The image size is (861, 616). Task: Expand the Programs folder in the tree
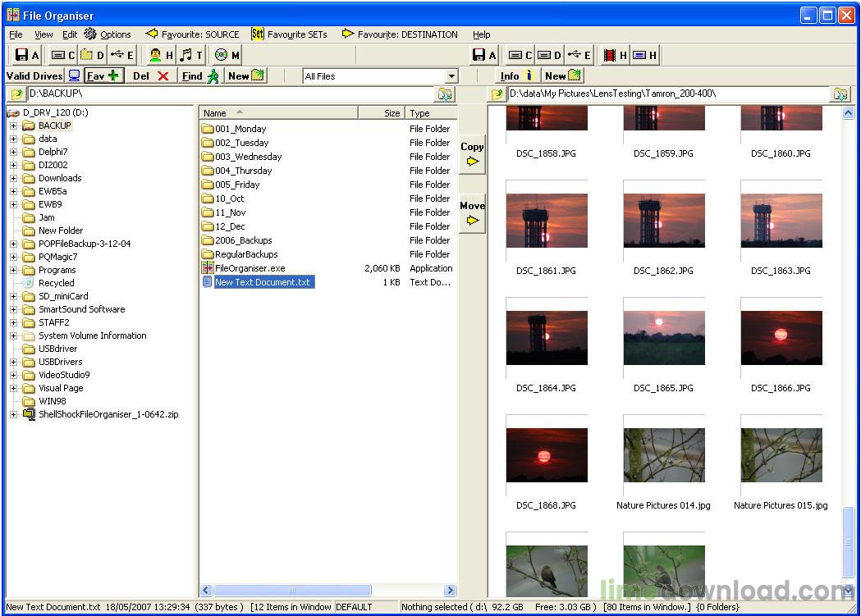point(16,270)
